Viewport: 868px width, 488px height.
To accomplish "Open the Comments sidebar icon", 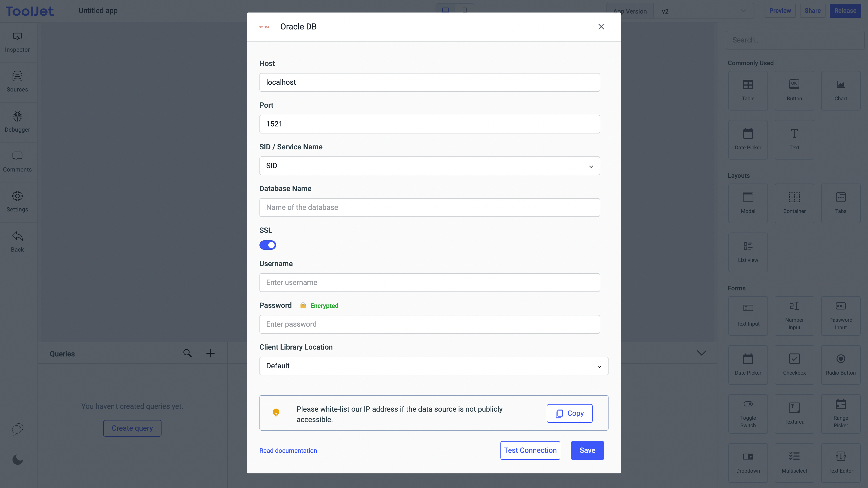I will pyautogui.click(x=17, y=156).
